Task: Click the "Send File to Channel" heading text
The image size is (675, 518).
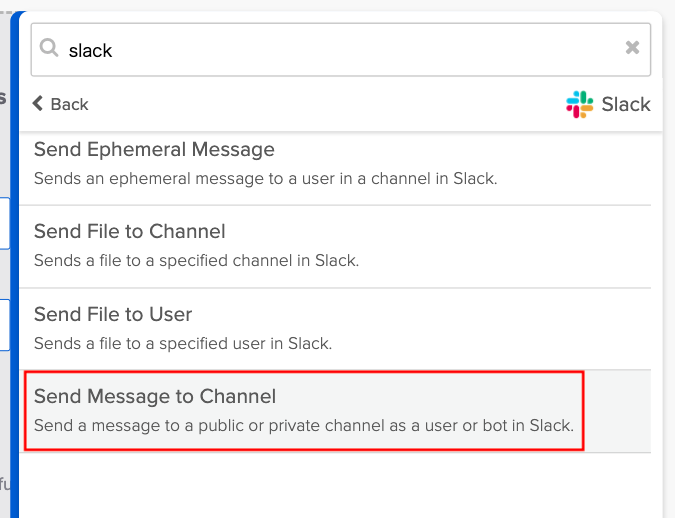Action: [130, 232]
